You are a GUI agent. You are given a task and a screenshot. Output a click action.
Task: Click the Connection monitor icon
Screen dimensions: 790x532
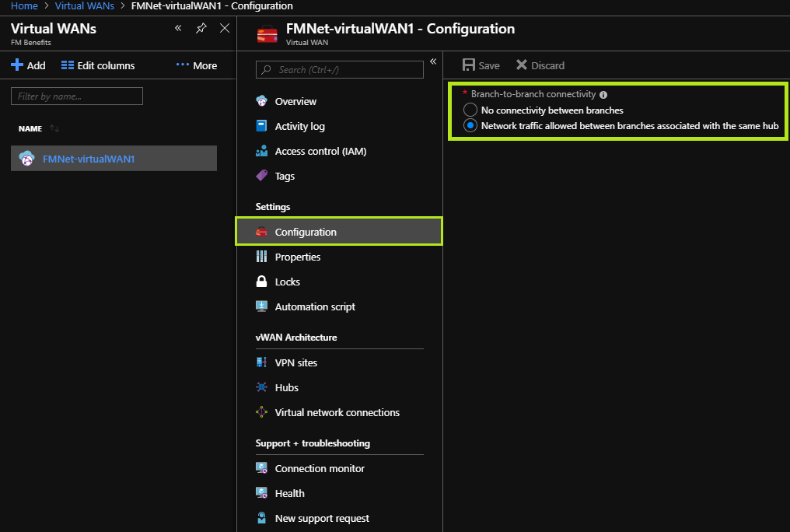pyautogui.click(x=261, y=468)
